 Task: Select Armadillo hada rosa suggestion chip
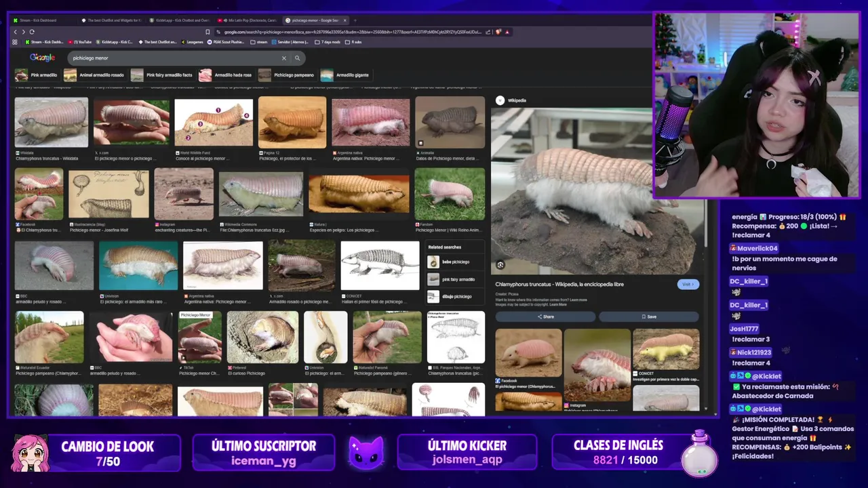[x=226, y=75]
